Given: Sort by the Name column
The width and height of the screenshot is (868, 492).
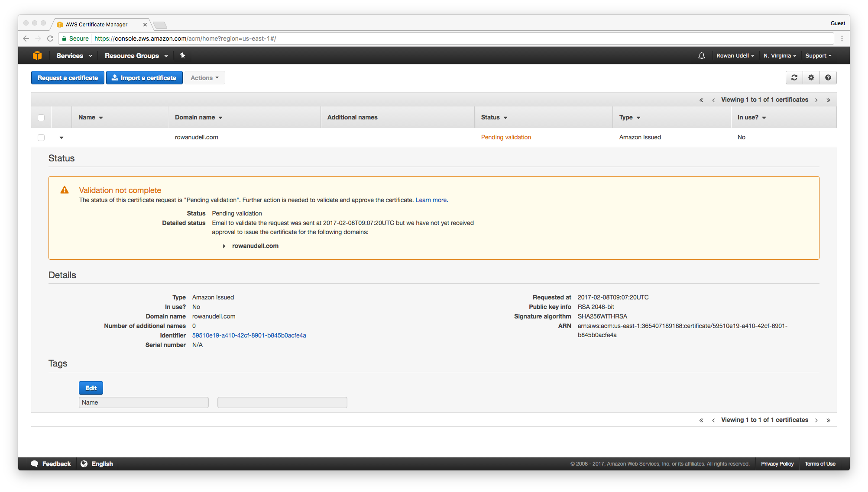Looking at the screenshot, I should 91,118.
